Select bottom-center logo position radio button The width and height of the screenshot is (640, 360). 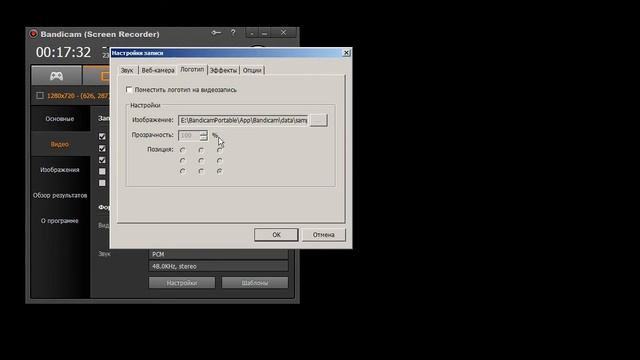(x=201, y=171)
